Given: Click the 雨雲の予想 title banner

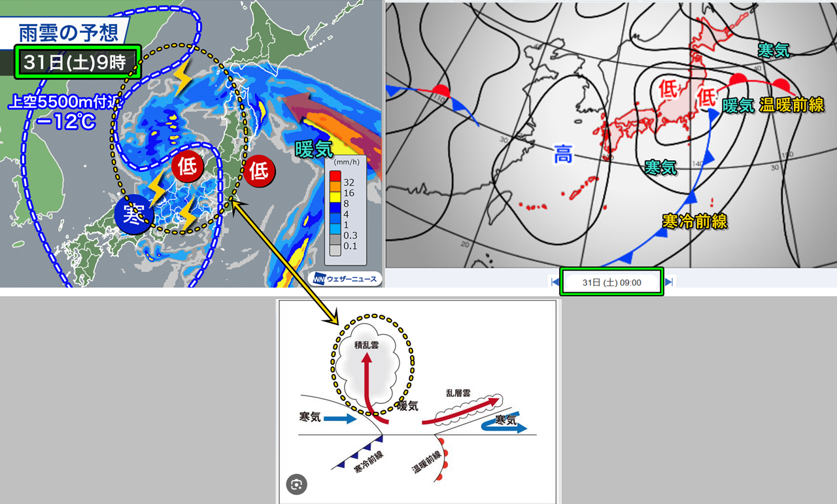Looking at the screenshot, I should click(x=68, y=33).
